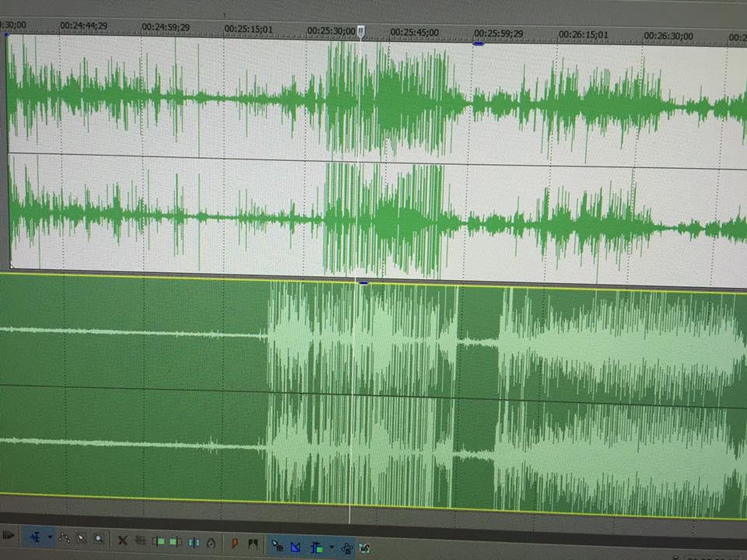Click the Split event icon

pyautogui.click(x=194, y=542)
